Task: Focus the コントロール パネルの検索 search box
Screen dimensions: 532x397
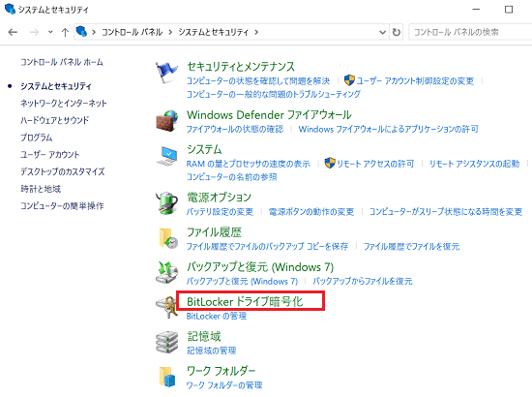Action: point(470,32)
